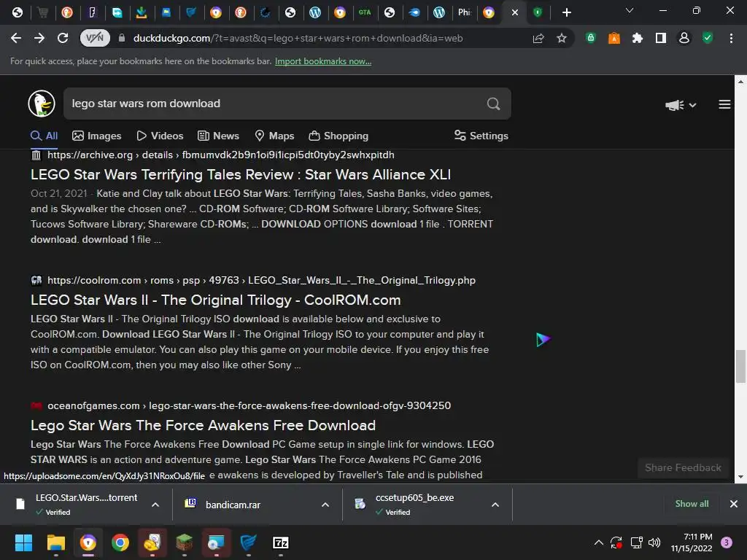
Task: Open the Extensions puzzle piece menu
Action: (638, 38)
